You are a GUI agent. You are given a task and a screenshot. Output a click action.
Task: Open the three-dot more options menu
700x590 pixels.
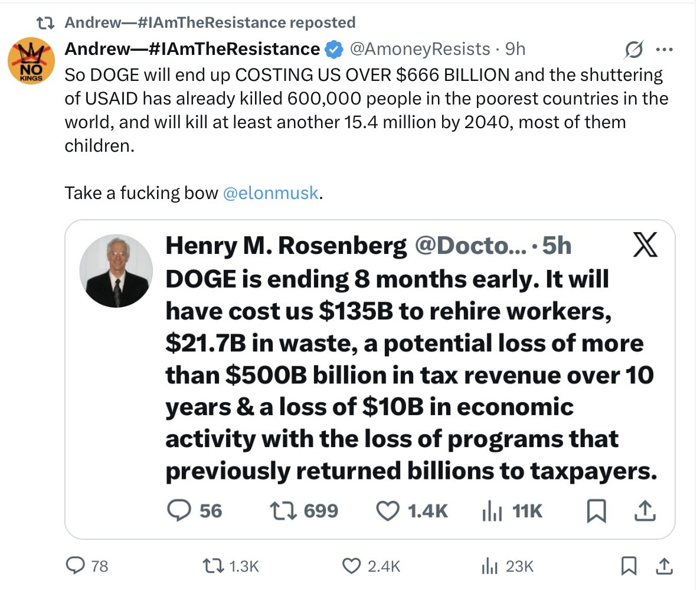point(663,50)
